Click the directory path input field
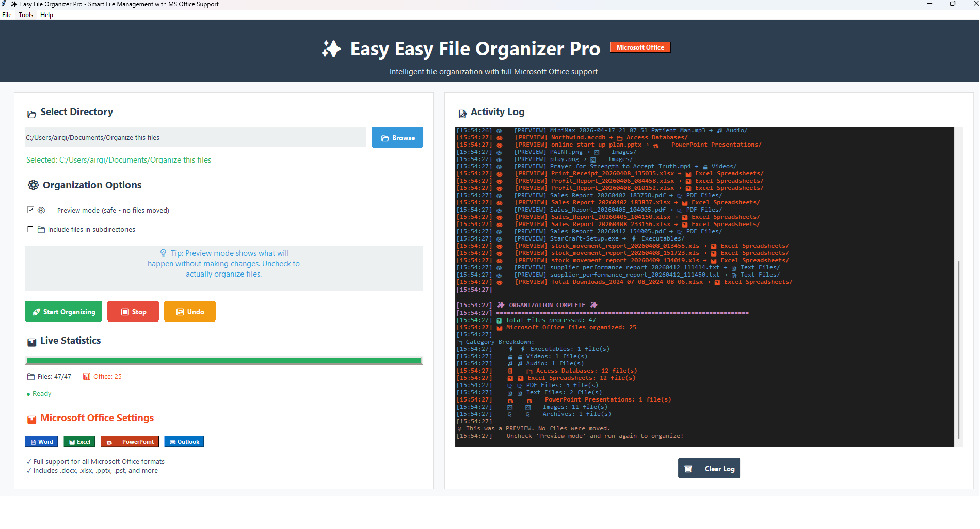This screenshot has width=980, height=529. [x=196, y=137]
